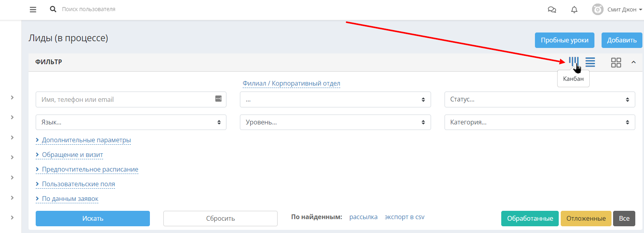Open the branch dropdown showing "..."
The width and height of the screenshot is (644, 233).
pyautogui.click(x=335, y=99)
